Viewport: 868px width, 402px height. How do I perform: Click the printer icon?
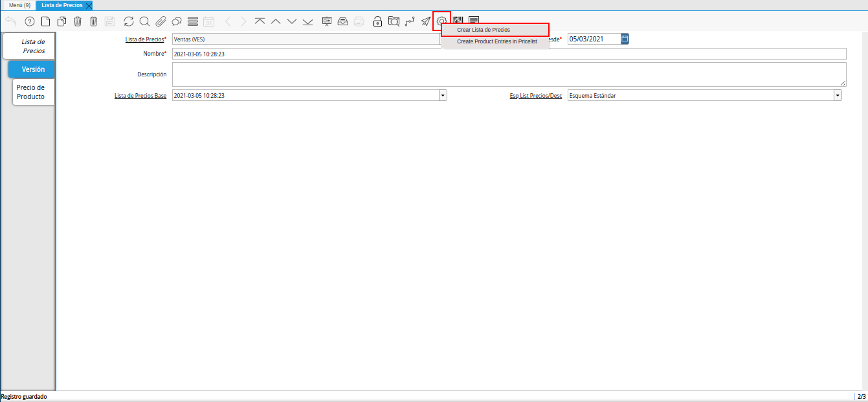point(359,21)
